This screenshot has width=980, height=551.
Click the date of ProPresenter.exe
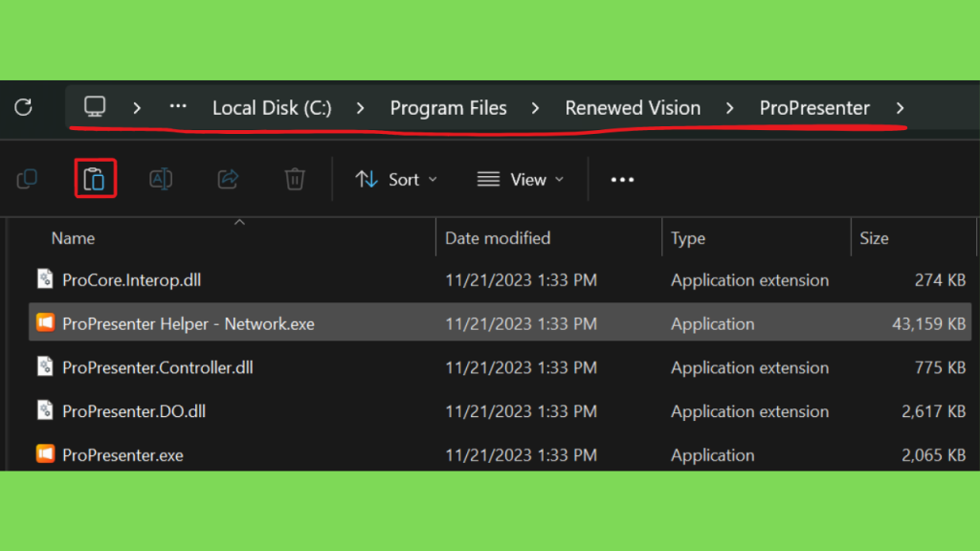click(x=521, y=454)
